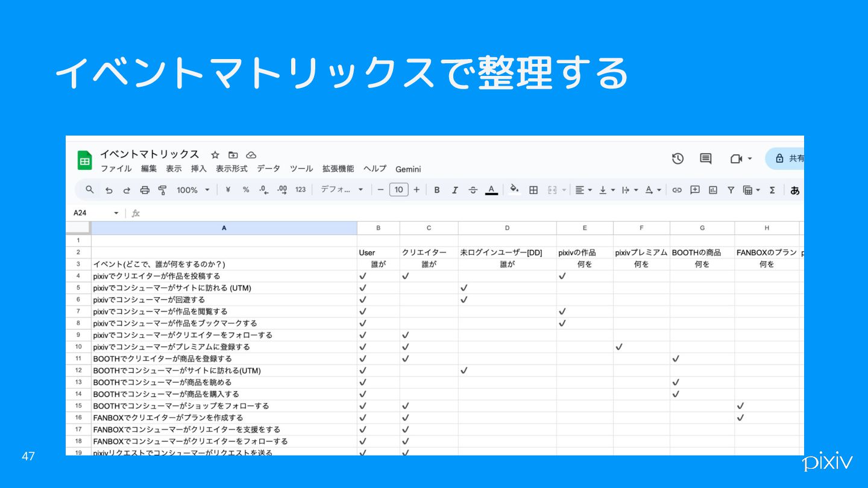
Task: Select cell pixivでコンシューマーが回遊する
Action: (x=224, y=300)
